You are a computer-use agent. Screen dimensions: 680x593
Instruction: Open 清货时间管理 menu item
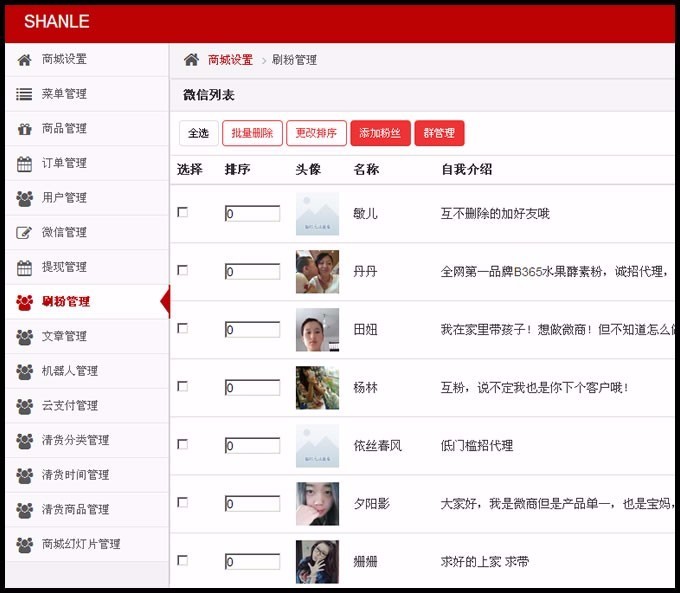[x=87, y=475]
